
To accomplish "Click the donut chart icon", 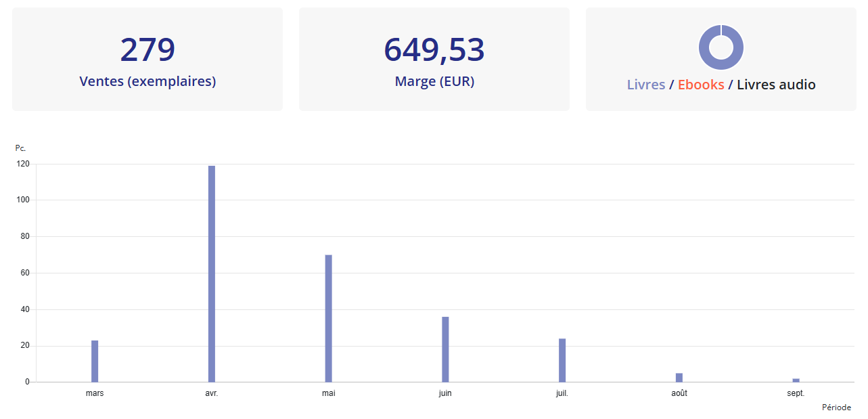I will click(721, 47).
